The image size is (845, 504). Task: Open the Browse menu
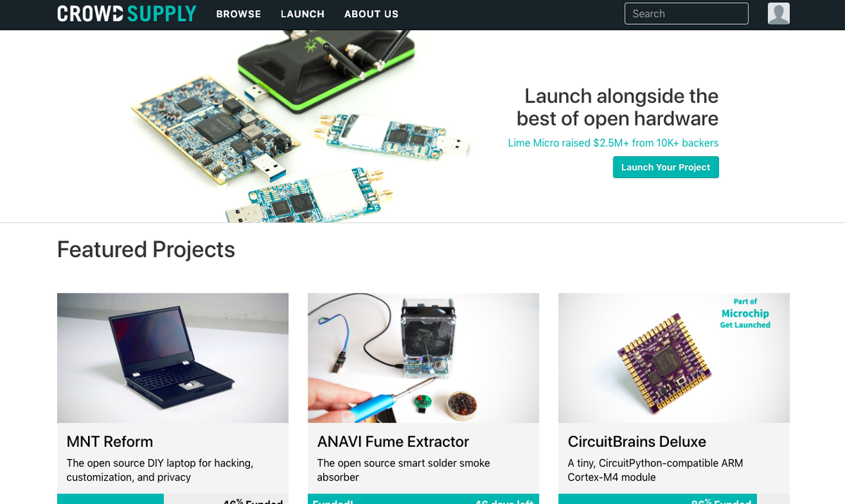[x=239, y=14]
